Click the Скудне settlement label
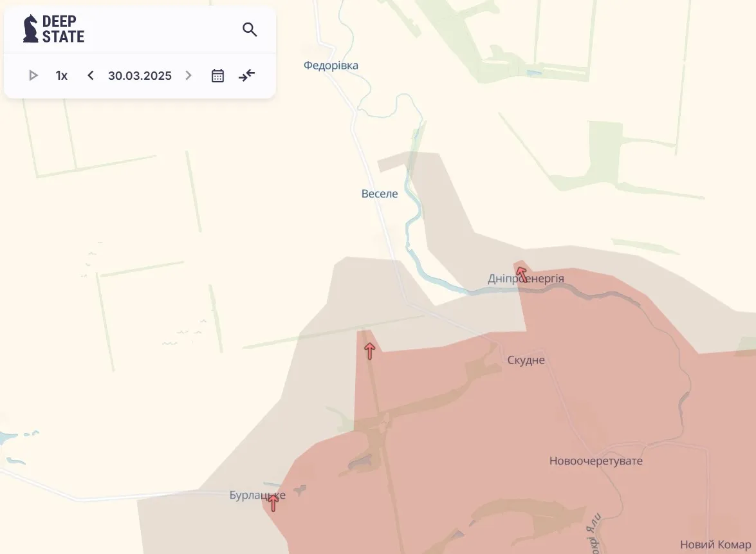 [526, 360]
